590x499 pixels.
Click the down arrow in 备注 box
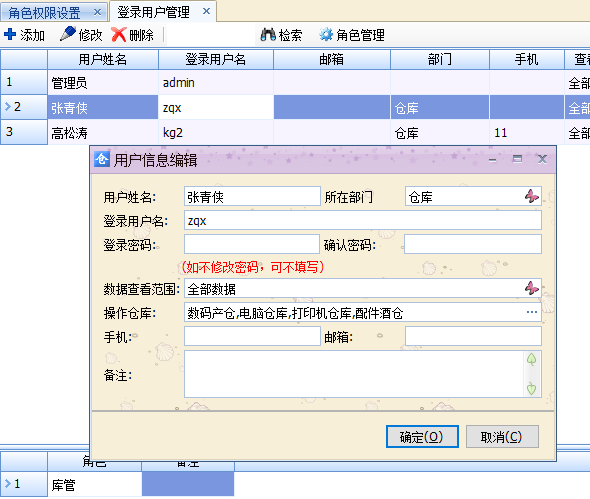point(531,388)
